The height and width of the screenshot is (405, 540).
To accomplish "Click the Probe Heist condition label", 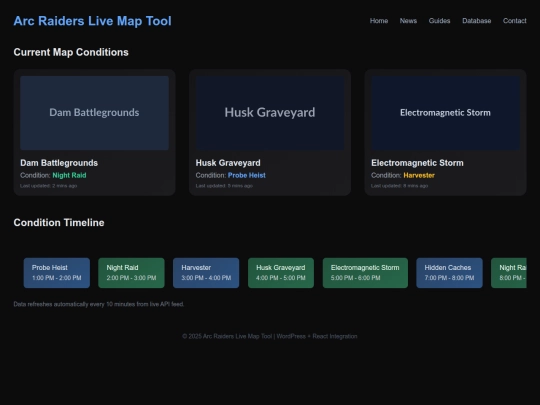I will coord(247,175).
